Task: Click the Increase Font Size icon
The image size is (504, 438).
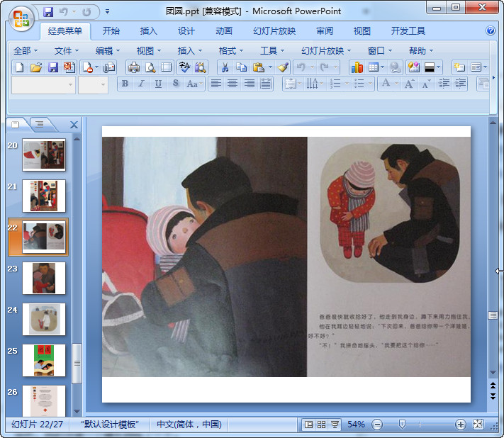Action: [409, 84]
